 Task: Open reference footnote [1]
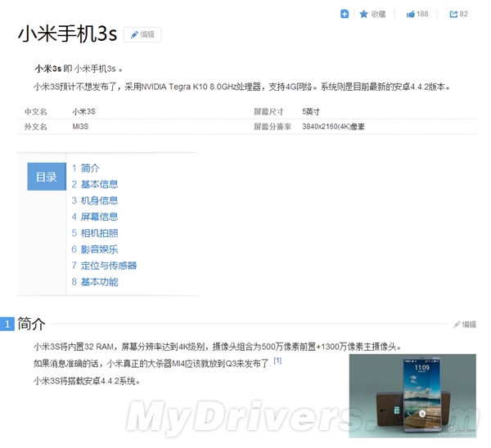[x=277, y=361]
